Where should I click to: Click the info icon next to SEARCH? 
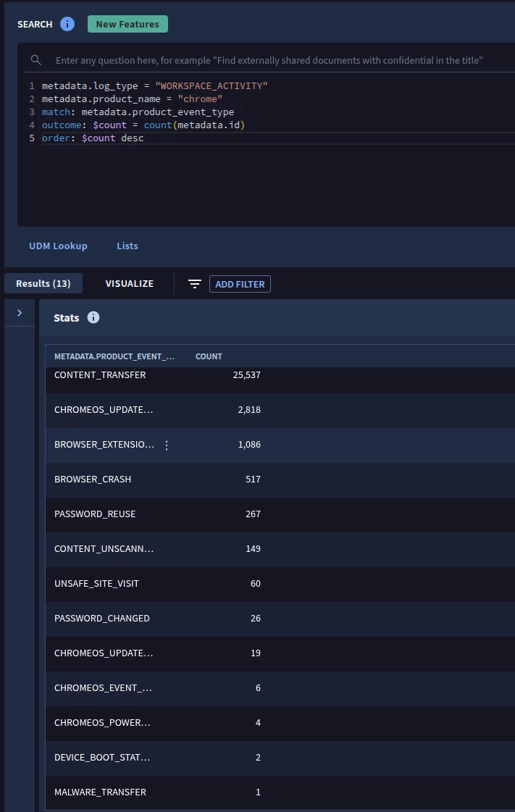[67, 24]
